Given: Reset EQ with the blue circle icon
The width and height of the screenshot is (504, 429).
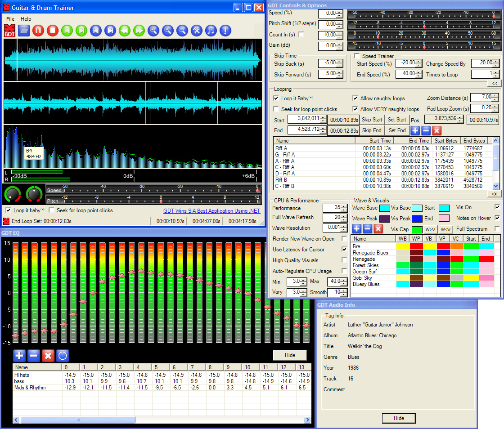Looking at the screenshot, I should coord(63,356).
